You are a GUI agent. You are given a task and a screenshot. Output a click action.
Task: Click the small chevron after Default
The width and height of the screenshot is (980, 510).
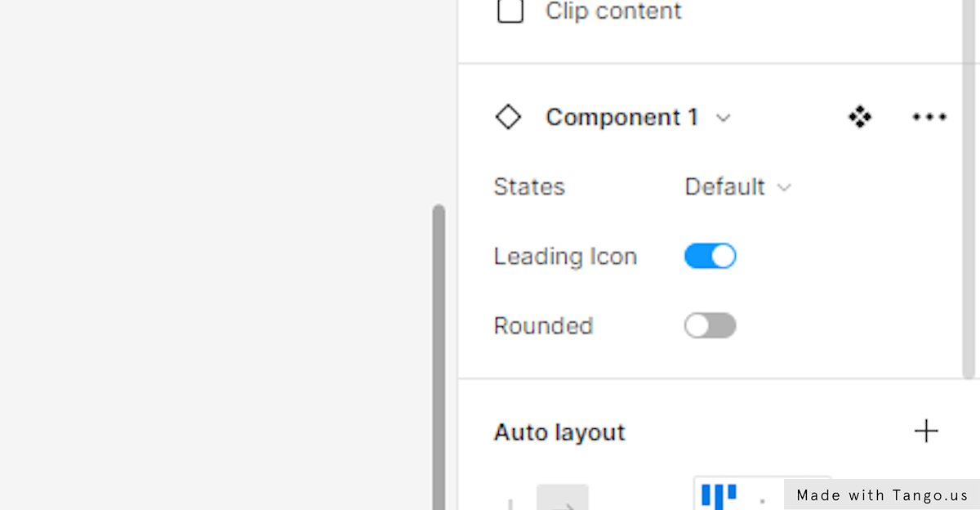tap(784, 187)
